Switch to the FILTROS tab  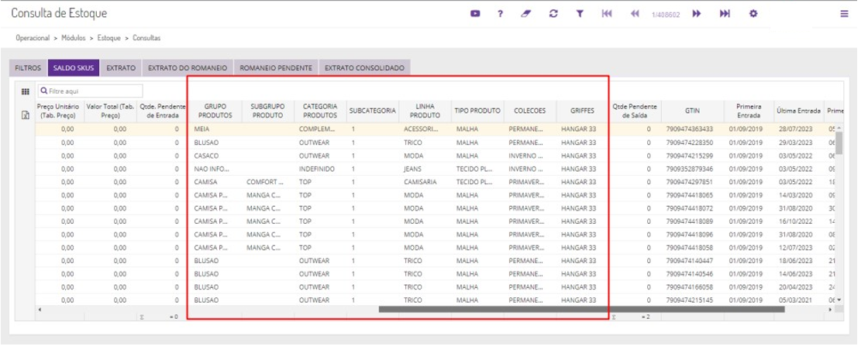click(29, 68)
